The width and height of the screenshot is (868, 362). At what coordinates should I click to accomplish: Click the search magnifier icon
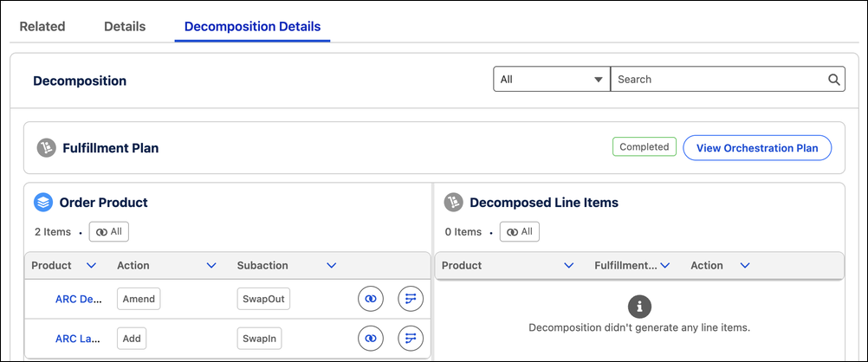(833, 79)
